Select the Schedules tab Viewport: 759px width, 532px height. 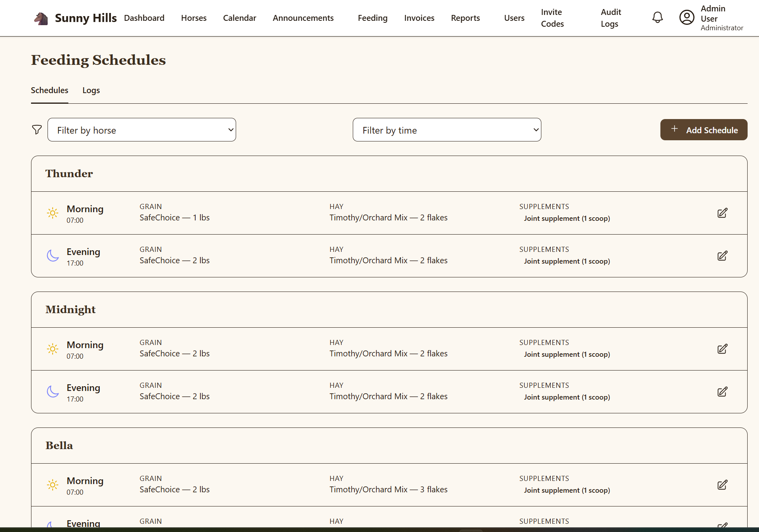coord(49,90)
